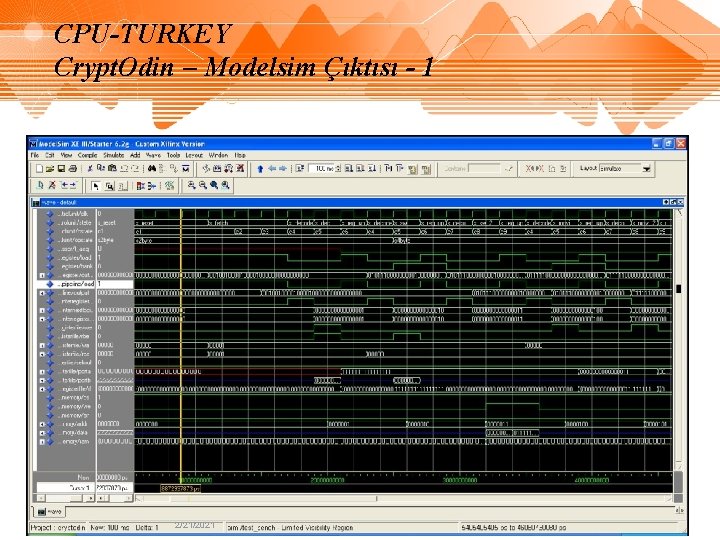Click the Save diskette toolbar icon
Image resolution: width=720 pixels, height=540 pixels.
pos(61,169)
